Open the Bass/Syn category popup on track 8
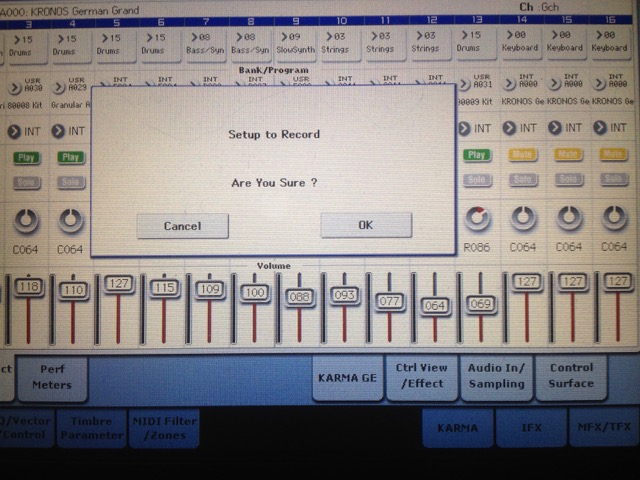This screenshot has height=480, width=640. 250,44
